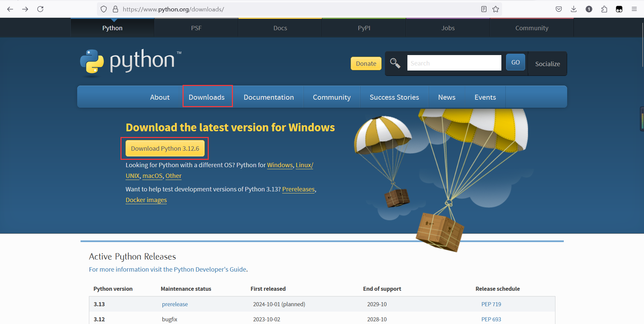644x324 pixels.
Task: Open the Downloads navigation menu
Action: coord(207,97)
